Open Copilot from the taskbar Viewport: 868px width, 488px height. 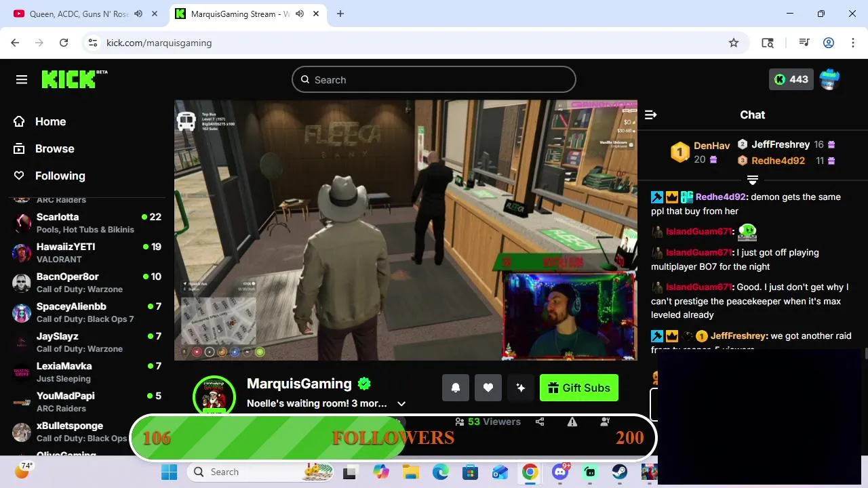381,472
